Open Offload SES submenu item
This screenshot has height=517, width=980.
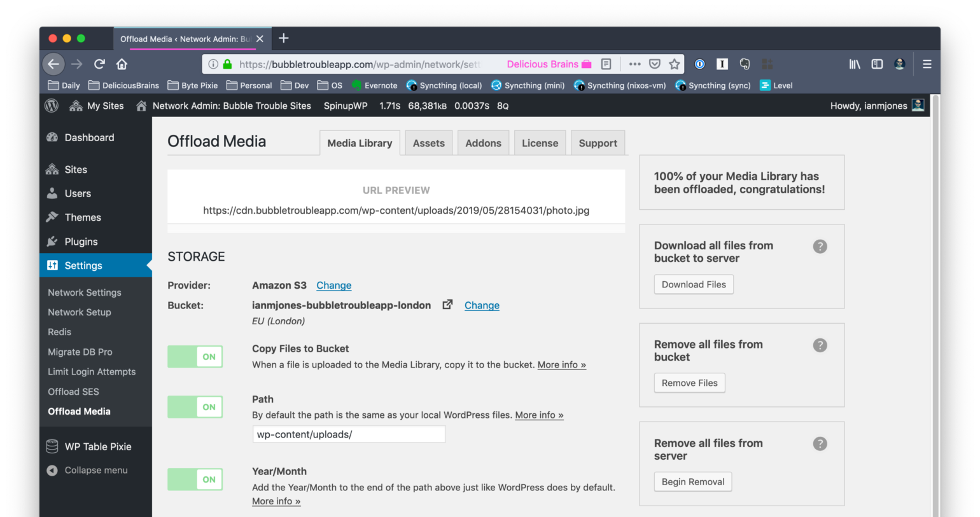tap(73, 392)
